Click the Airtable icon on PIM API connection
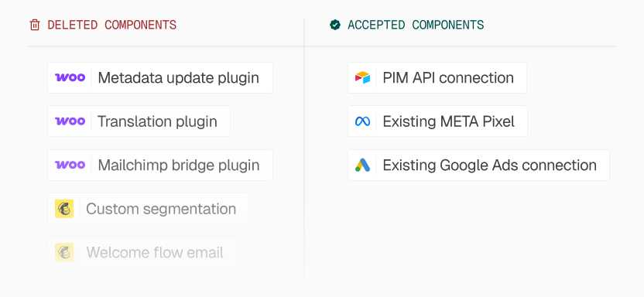This screenshot has width=644, height=297. point(363,77)
